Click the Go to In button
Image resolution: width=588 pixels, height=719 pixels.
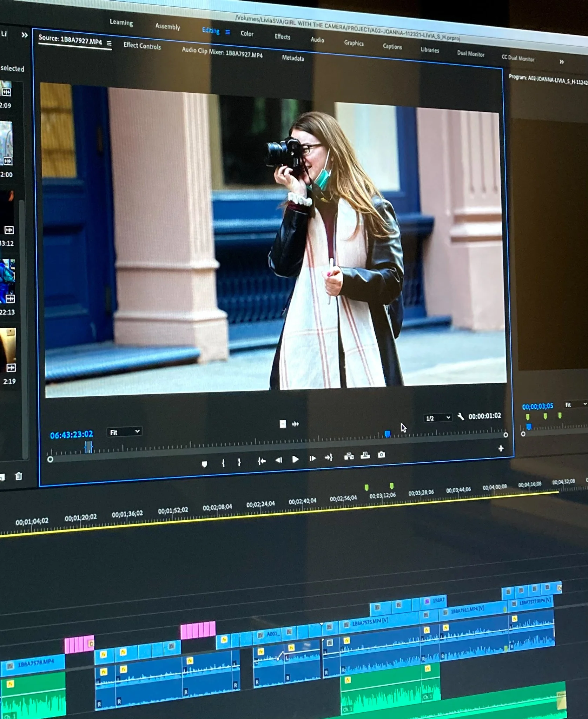[261, 461]
